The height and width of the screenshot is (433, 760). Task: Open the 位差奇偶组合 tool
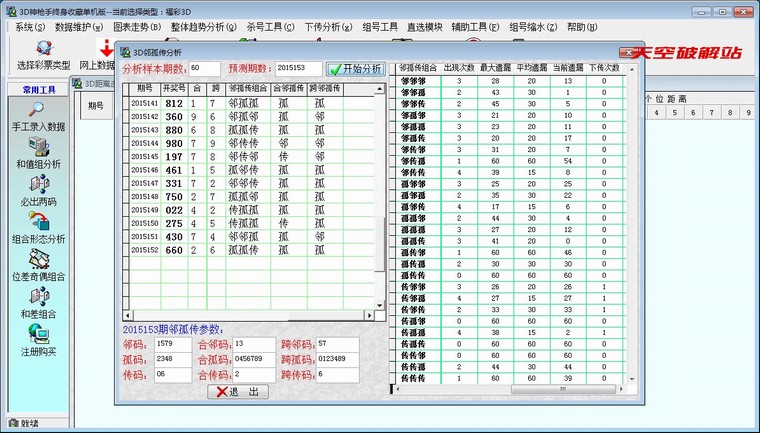click(x=39, y=260)
